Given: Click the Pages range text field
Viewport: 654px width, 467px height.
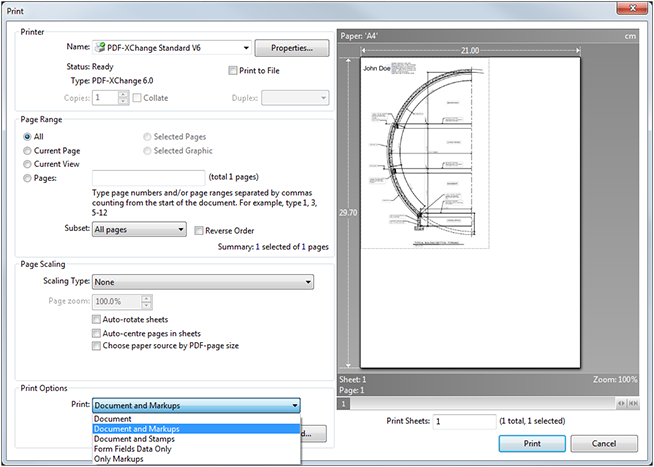Looking at the screenshot, I should click(148, 178).
